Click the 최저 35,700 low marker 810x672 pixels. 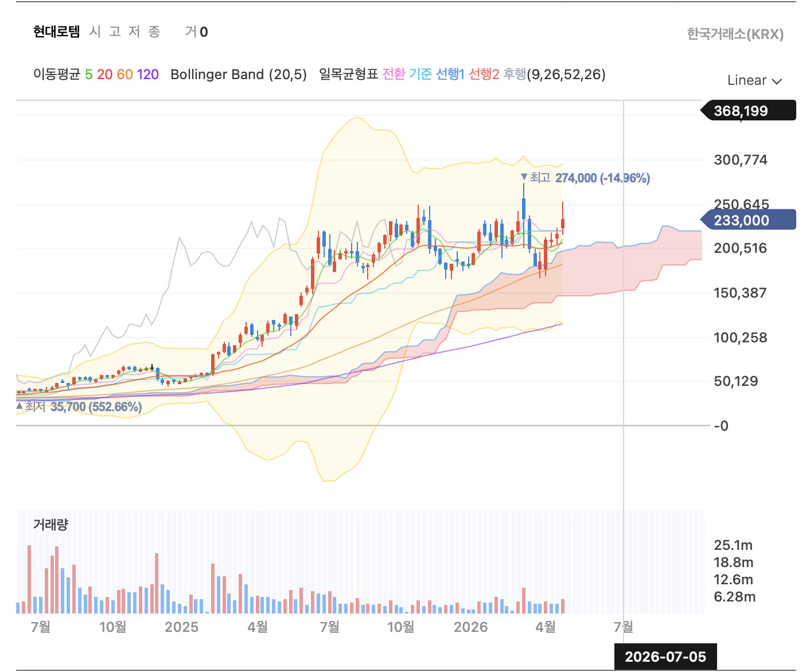tap(79, 407)
